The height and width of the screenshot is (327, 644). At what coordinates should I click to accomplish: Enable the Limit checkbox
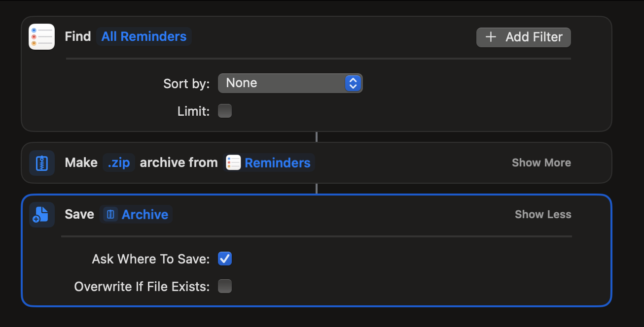(225, 111)
